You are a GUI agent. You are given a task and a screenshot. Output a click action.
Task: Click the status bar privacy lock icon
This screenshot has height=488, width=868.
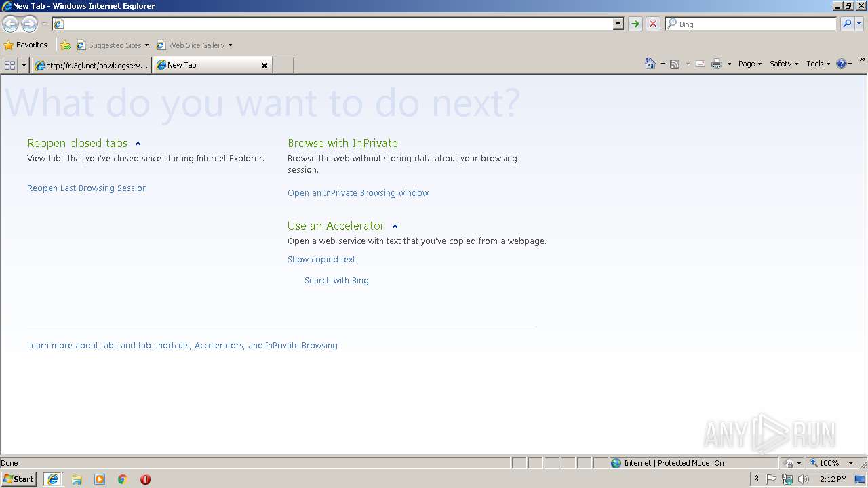click(789, 463)
